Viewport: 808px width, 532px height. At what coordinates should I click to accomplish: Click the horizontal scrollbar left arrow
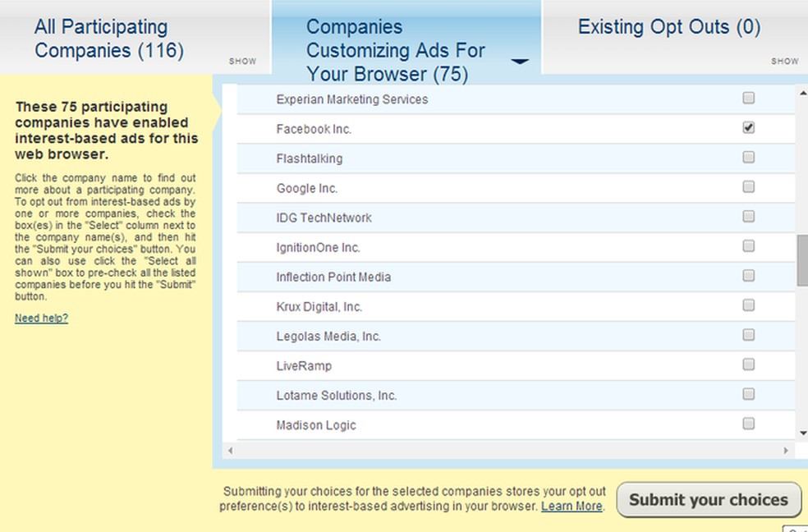[x=230, y=451]
